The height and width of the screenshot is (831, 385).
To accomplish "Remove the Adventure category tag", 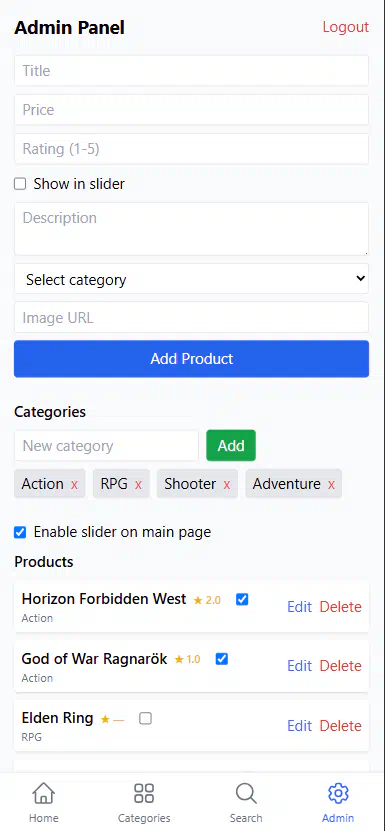I will tap(331, 484).
